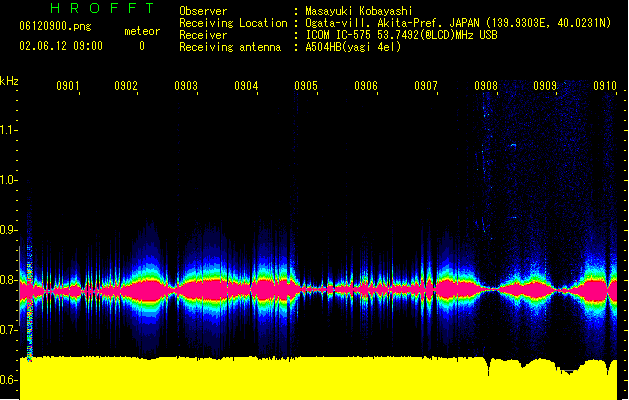Click the 1.0 kHz axis label
Image resolution: width=629 pixels, height=400 pixels.
(7, 180)
